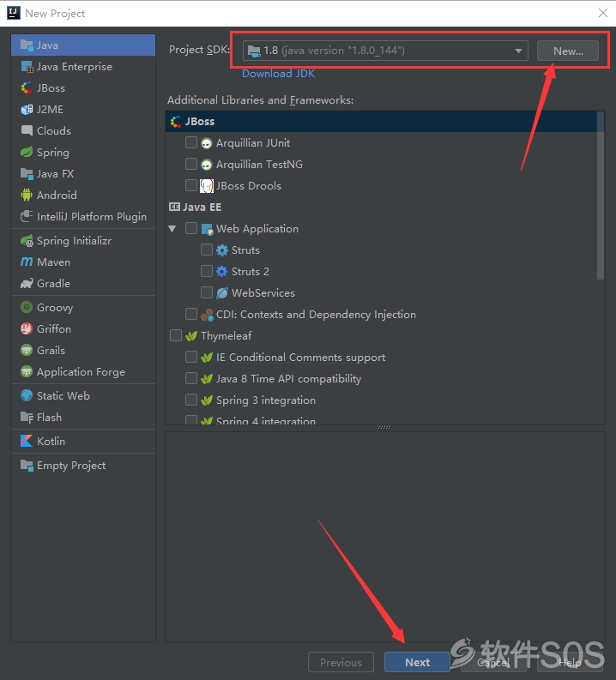Check the Web Application checkbox
Screen dimensions: 616x680
[191, 228]
